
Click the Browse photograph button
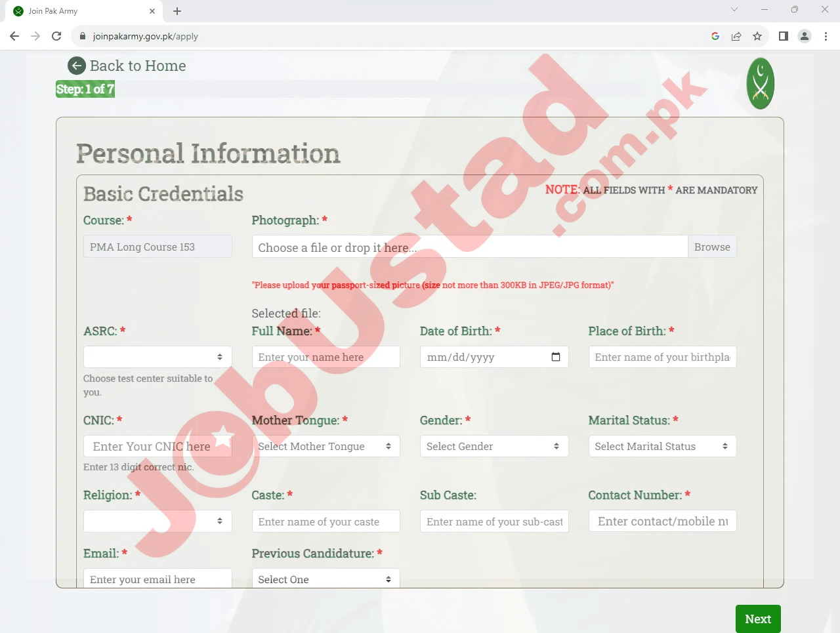(x=712, y=247)
